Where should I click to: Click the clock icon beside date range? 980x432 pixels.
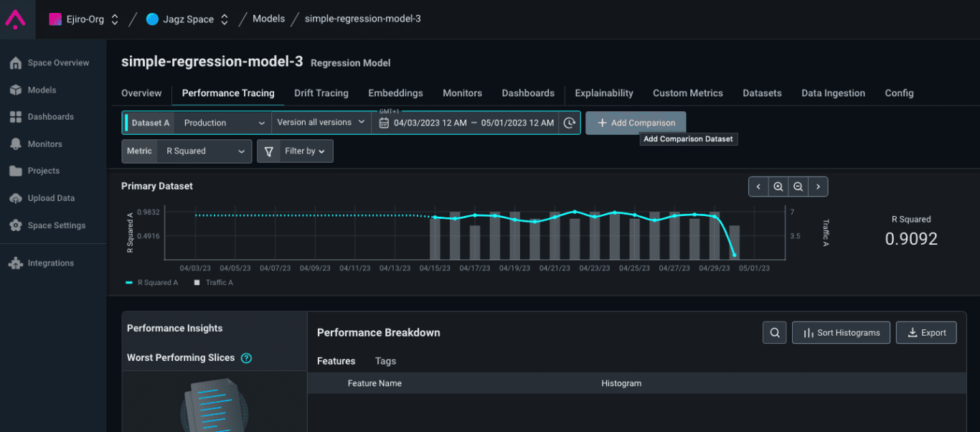(569, 123)
